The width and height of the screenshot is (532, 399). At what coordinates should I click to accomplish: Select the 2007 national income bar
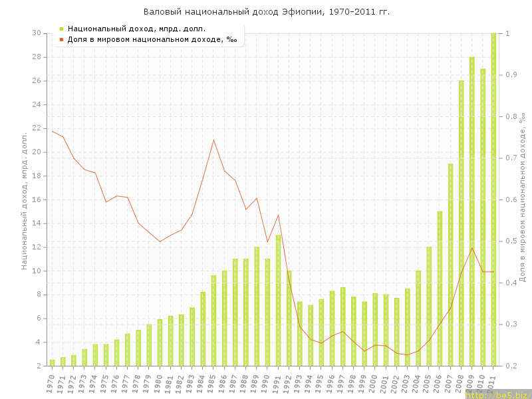pos(450,266)
